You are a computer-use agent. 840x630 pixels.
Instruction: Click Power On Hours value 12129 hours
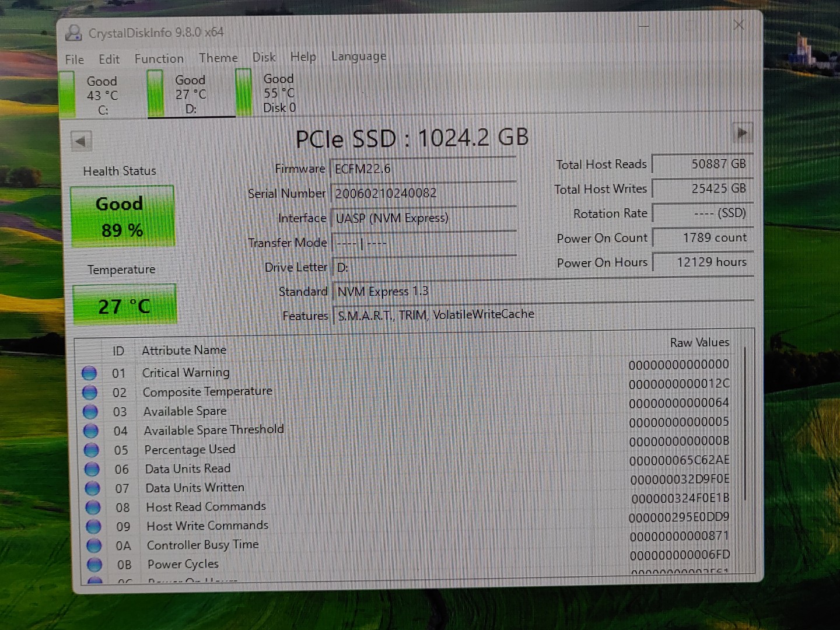703,262
